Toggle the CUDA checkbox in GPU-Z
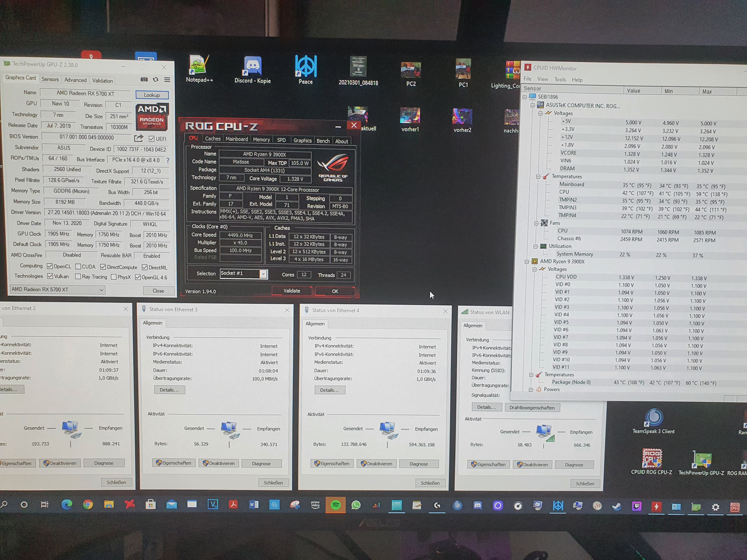Image resolution: width=747 pixels, height=560 pixels. point(78,266)
